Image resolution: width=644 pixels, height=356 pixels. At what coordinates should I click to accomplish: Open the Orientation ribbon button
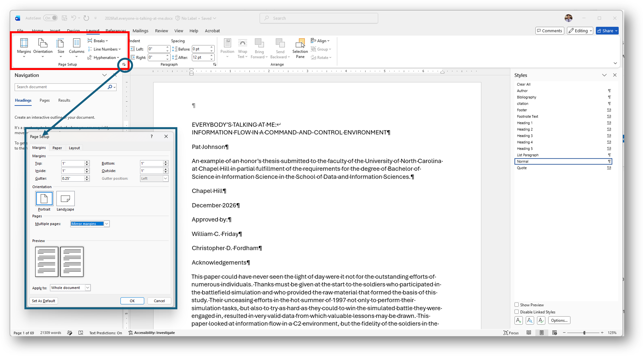tap(43, 48)
